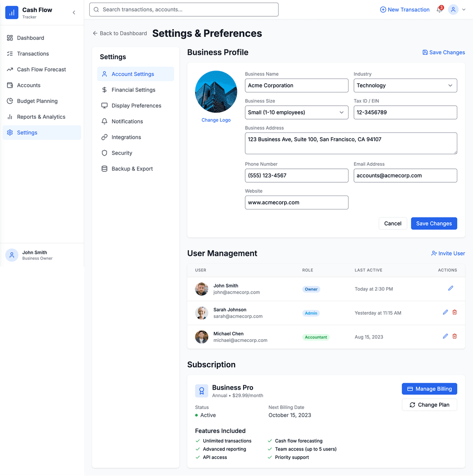Click Invite User link

[x=448, y=253]
